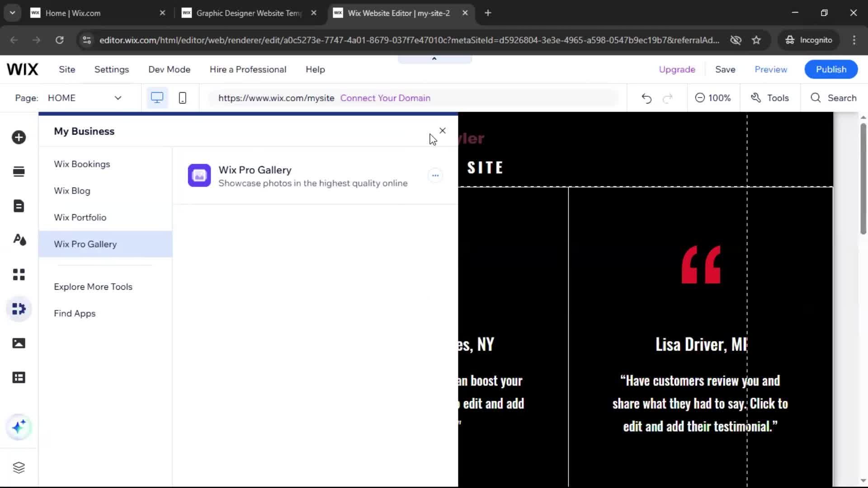
Task: Open the Dev Mode menu
Action: (170, 70)
